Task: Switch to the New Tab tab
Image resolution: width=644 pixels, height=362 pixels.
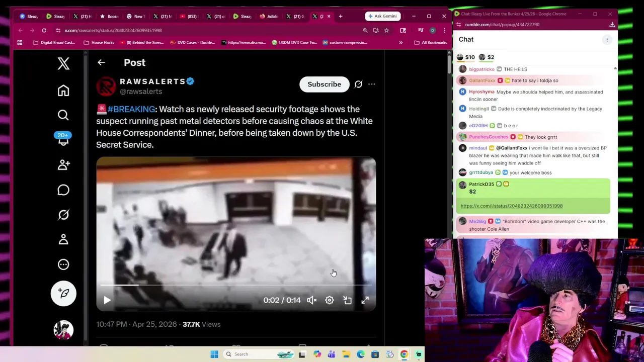Action: click(x=135, y=16)
